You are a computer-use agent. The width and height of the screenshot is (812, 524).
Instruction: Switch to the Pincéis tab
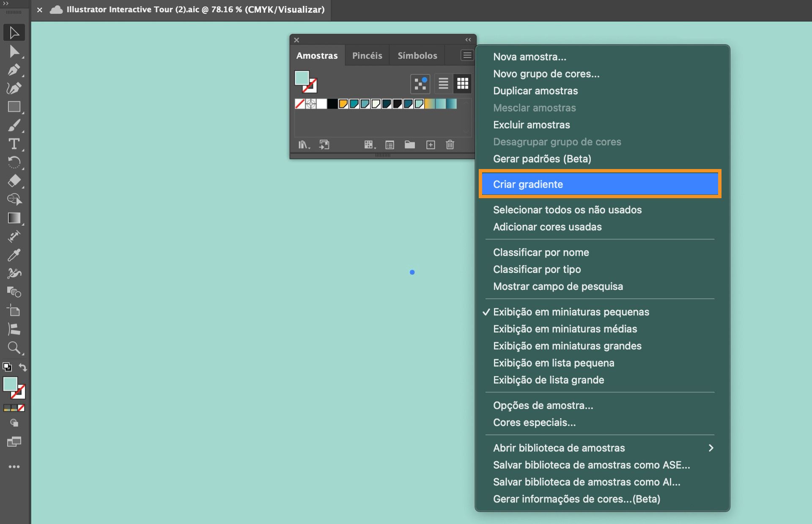366,55
